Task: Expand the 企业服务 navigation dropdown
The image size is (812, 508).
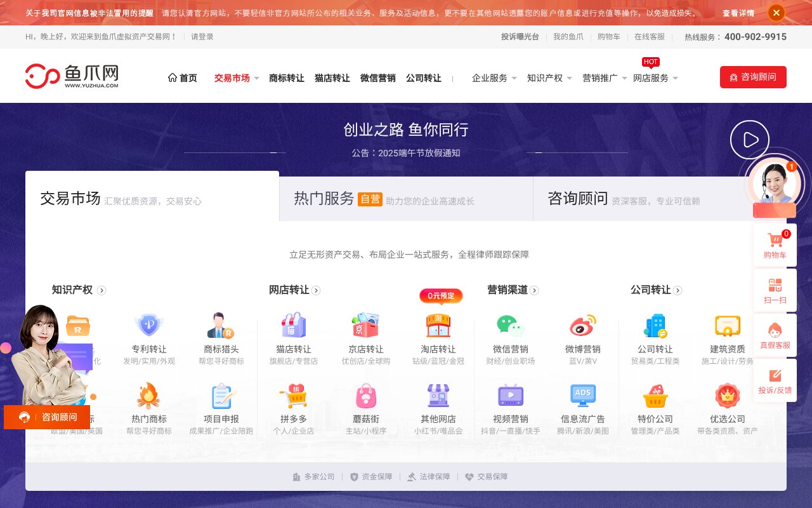Action: pyautogui.click(x=489, y=78)
